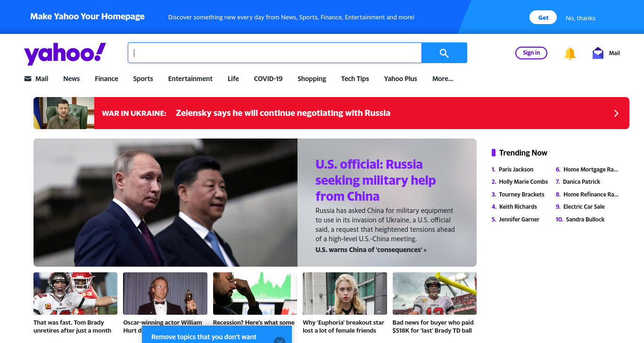Click the Sign in button
The image size is (644, 343).
[531, 53]
